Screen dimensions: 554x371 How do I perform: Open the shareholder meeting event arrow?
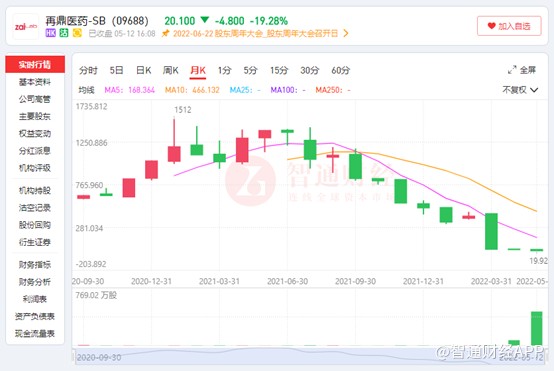346,34
